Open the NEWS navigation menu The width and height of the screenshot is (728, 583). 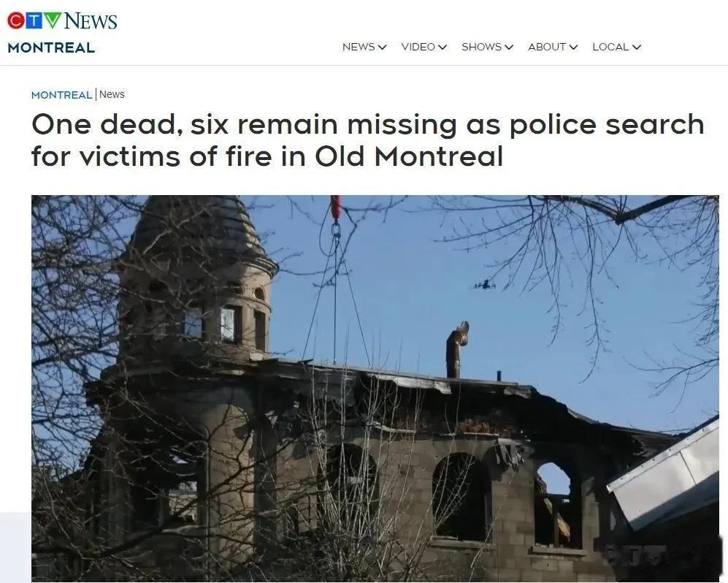point(359,47)
